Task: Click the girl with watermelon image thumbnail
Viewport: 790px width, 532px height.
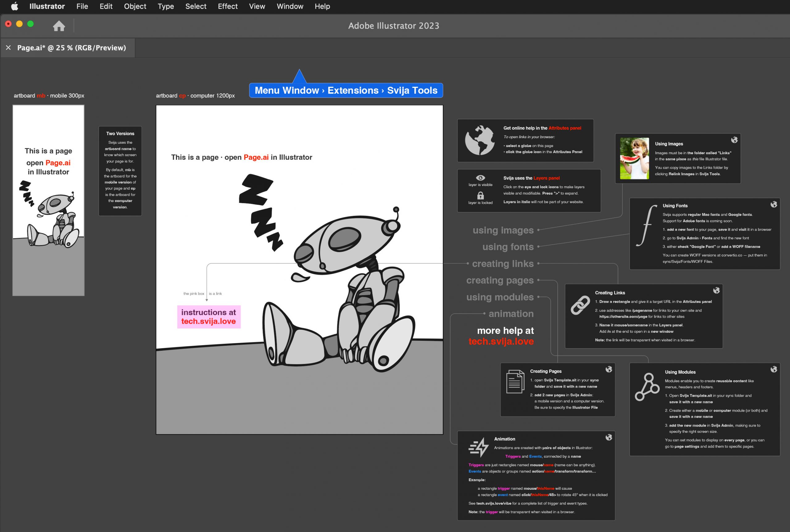Action: [634, 159]
